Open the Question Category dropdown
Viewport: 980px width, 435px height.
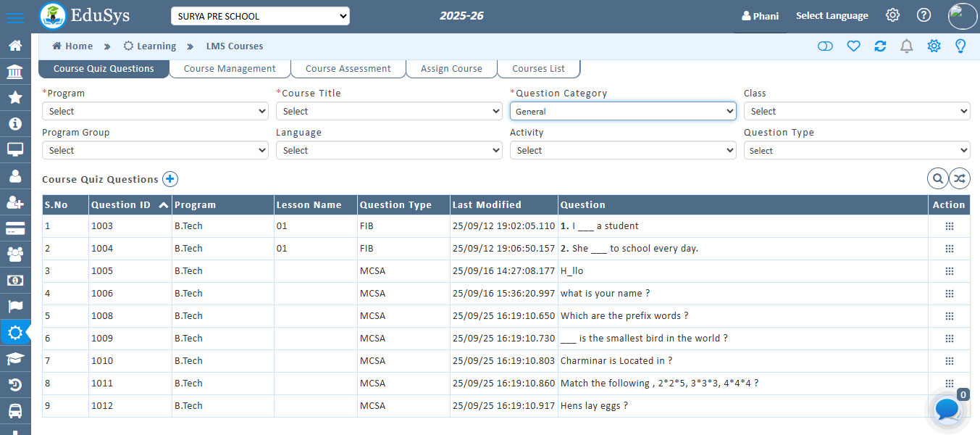[x=623, y=111]
